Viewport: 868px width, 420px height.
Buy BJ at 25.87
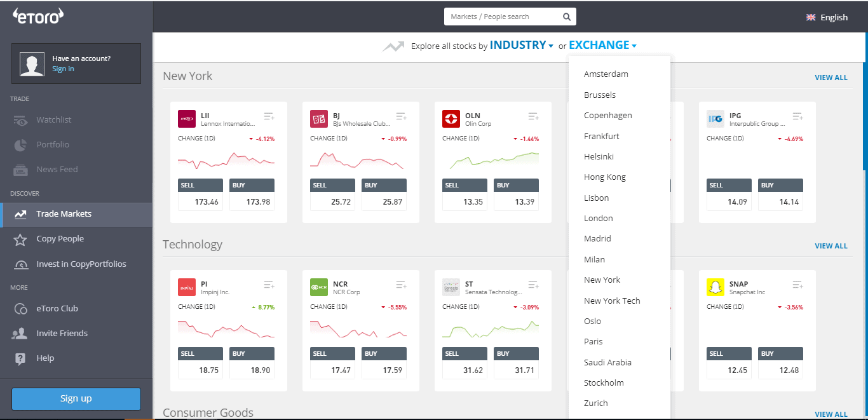(x=384, y=194)
